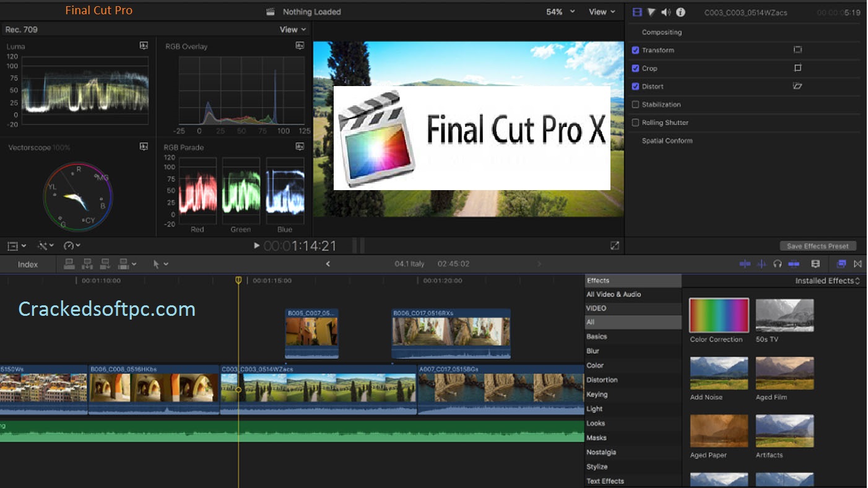Connect clip to primary storyline icon
The width and height of the screenshot is (868, 488).
69,264
